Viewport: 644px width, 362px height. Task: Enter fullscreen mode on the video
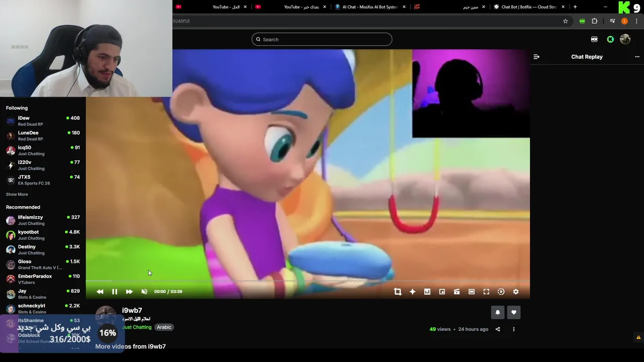point(486,292)
